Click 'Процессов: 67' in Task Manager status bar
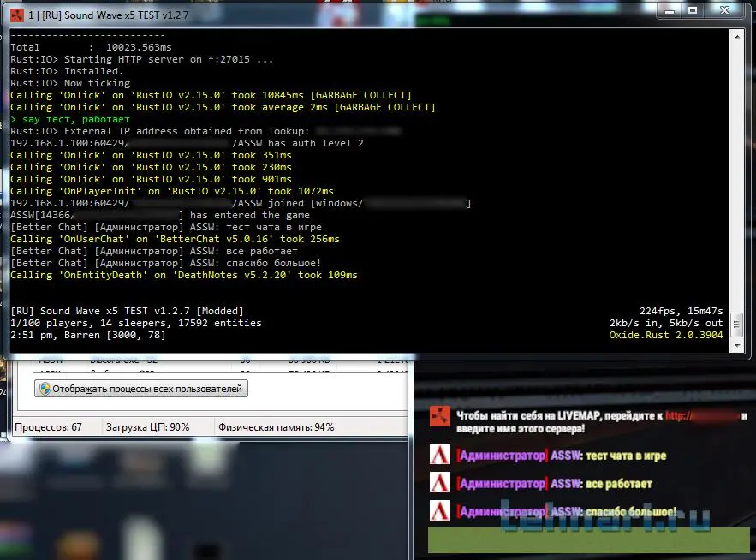 coord(48,427)
